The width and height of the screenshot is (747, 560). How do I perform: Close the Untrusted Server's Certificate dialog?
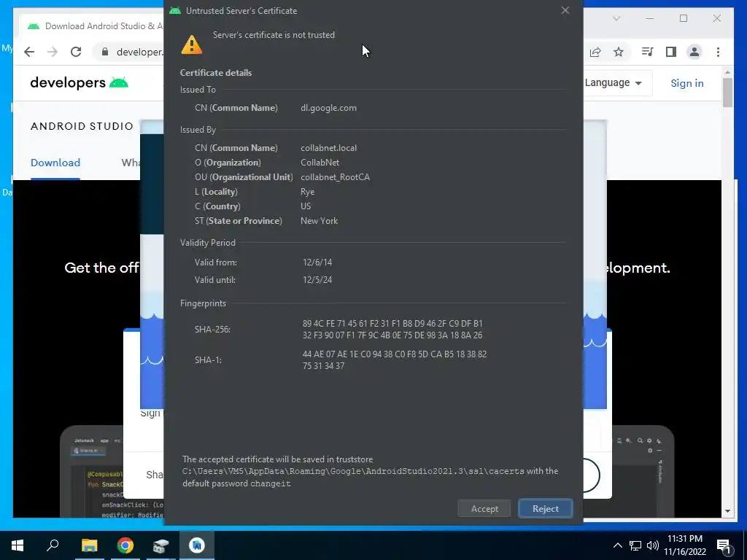[565, 10]
